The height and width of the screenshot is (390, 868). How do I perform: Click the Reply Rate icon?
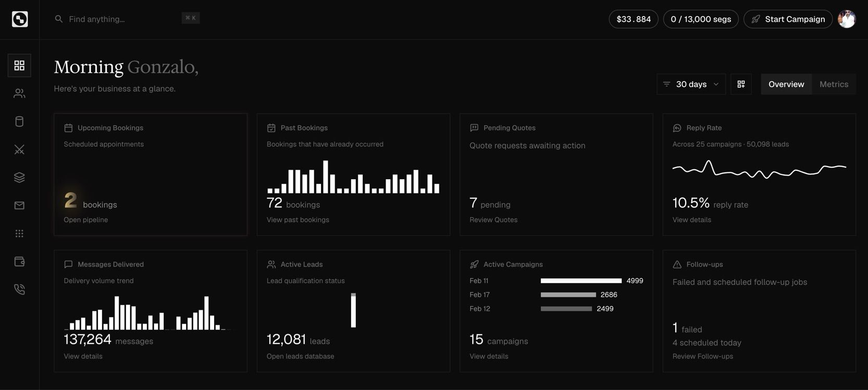[677, 128]
